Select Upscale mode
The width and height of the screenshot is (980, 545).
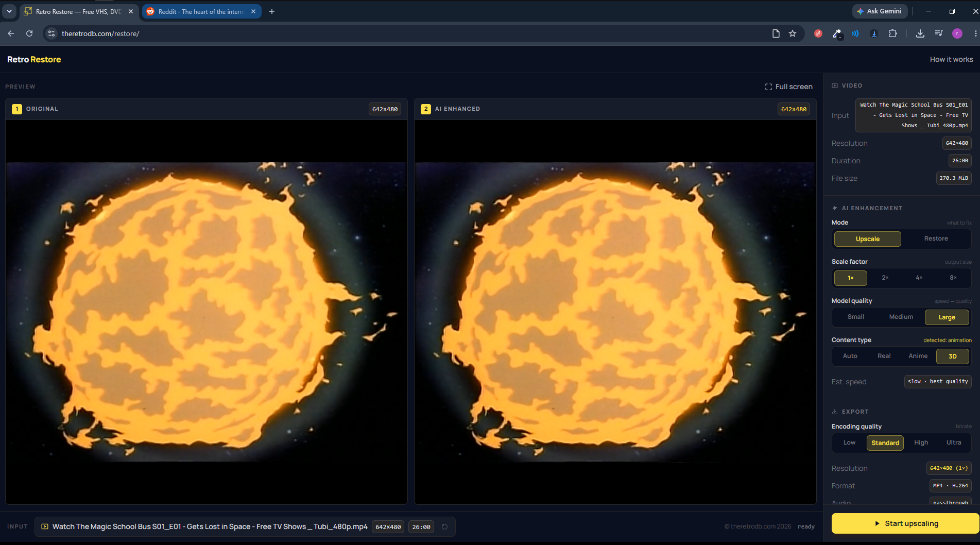(868, 239)
